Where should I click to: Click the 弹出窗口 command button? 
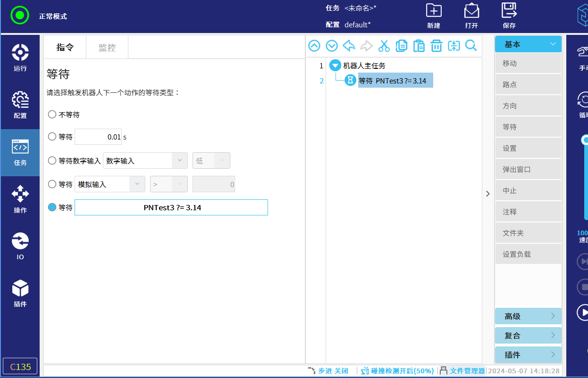[528, 170]
